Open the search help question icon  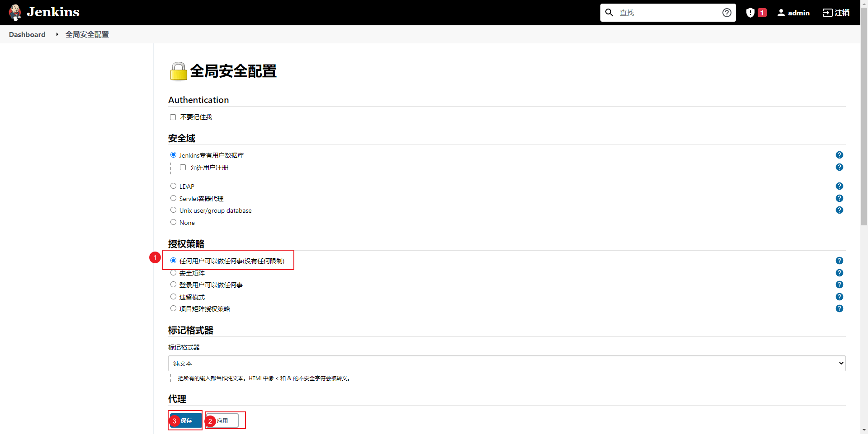726,13
